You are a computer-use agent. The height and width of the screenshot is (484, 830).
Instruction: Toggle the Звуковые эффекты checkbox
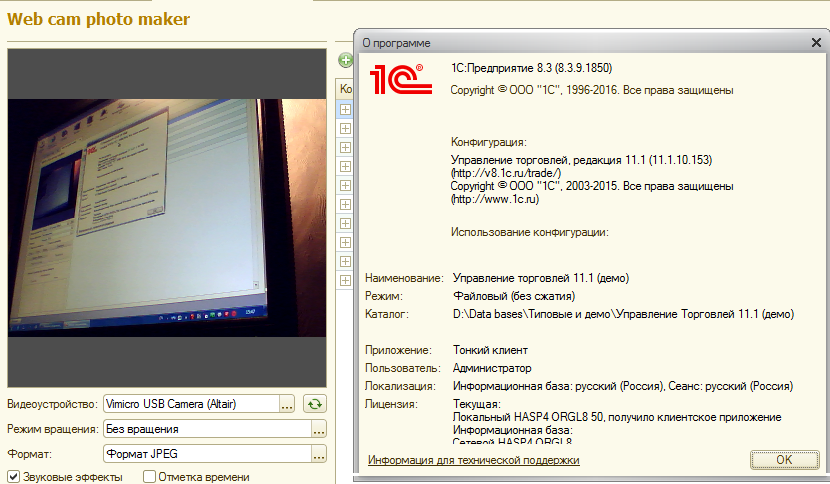click(14, 477)
